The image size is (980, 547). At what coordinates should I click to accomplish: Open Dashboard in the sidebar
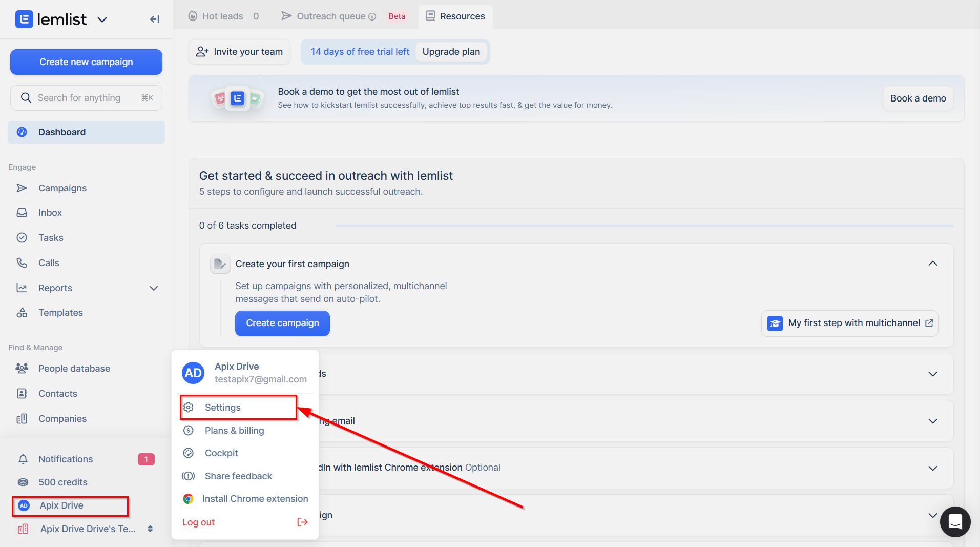(x=86, y=132)
